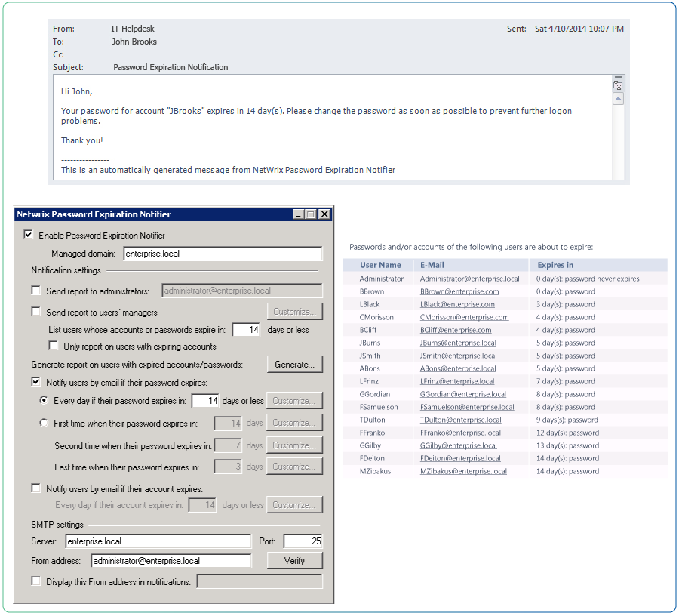Click the SMTP Port field
679x616 pixels.
click(303, 541)
